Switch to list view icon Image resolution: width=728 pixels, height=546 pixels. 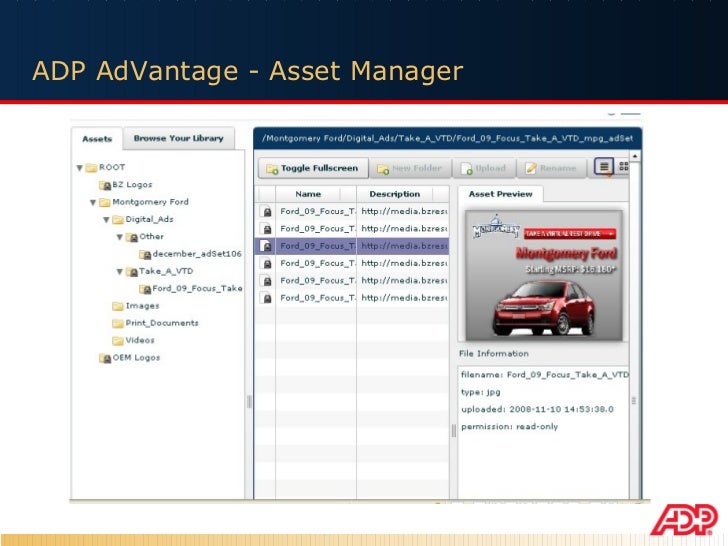pyautogui.click(x=604, y=166)
